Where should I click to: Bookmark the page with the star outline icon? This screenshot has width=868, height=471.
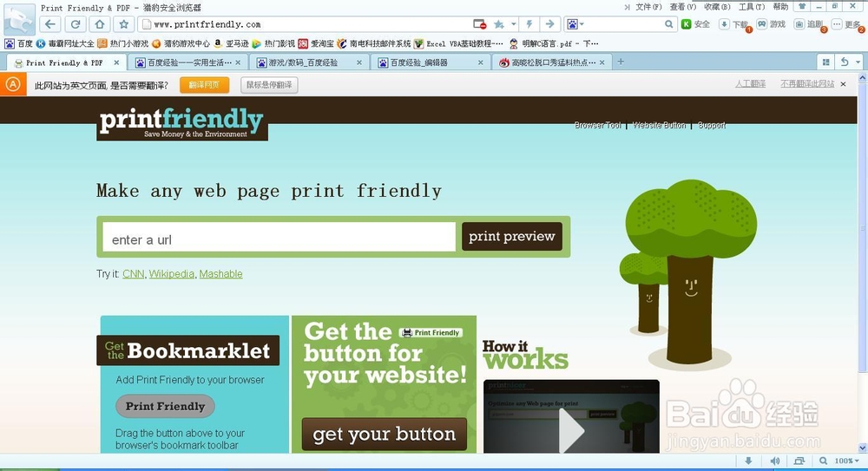[124, 24]
